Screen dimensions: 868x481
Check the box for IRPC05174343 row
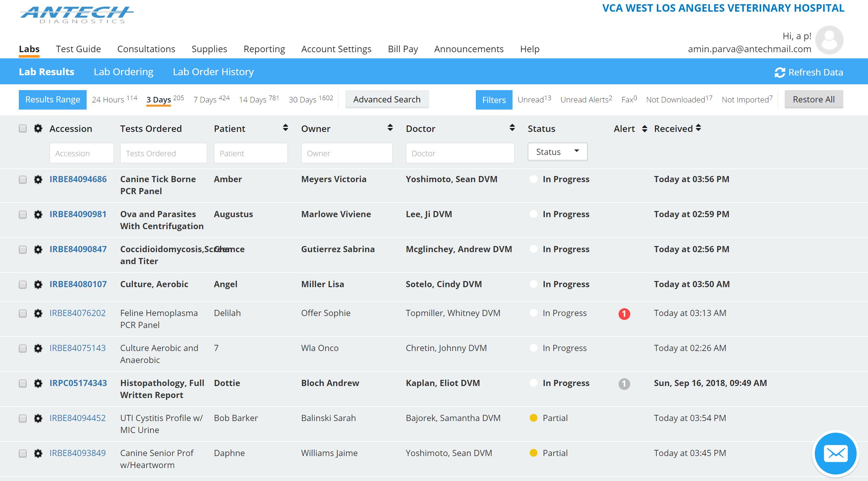23,384
